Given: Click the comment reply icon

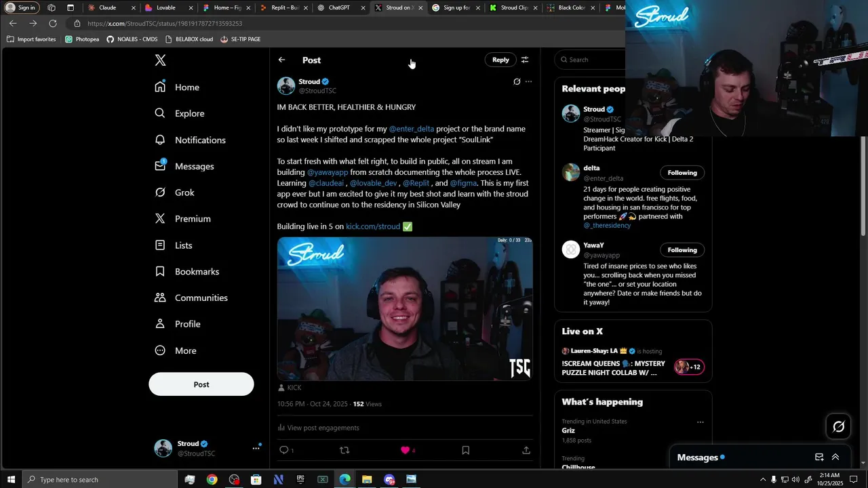Looking at the screenshot, I should coord(284,450).
